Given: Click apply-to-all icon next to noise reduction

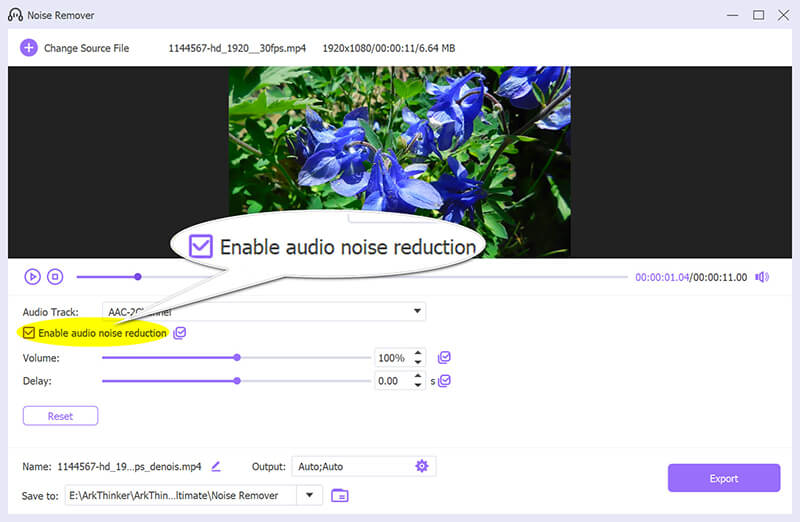Looking at the screenshot, I should (179, 333).
